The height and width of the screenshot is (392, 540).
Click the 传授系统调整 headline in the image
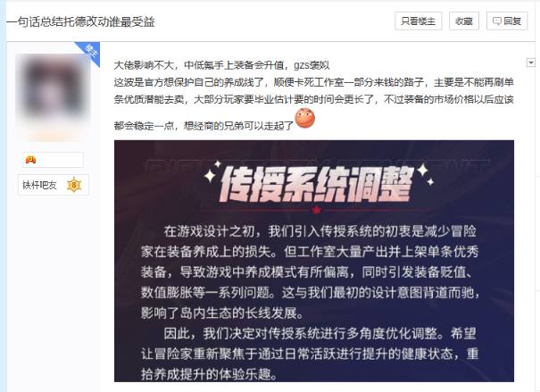click(x=317, y=184)
